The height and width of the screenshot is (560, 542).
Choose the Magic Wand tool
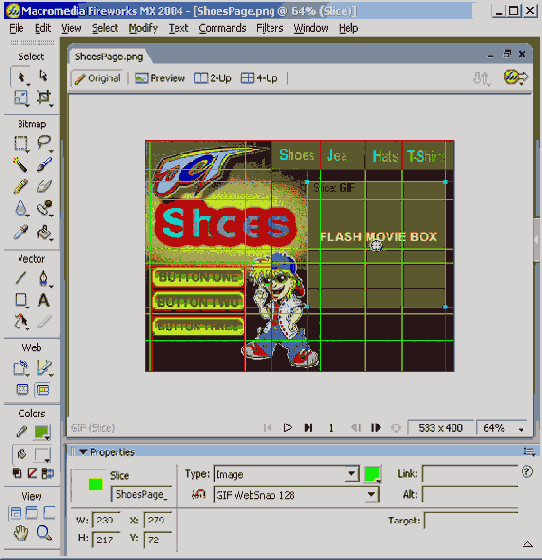(20, 165)
